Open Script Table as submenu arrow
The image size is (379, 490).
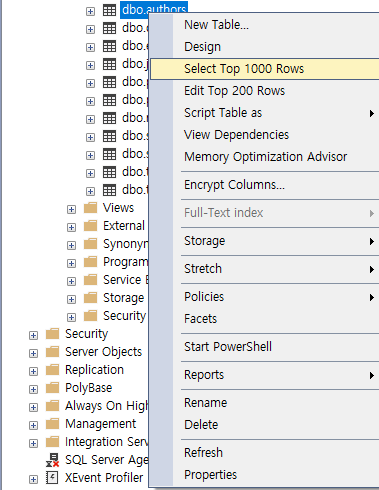click(x=372, y=113)
